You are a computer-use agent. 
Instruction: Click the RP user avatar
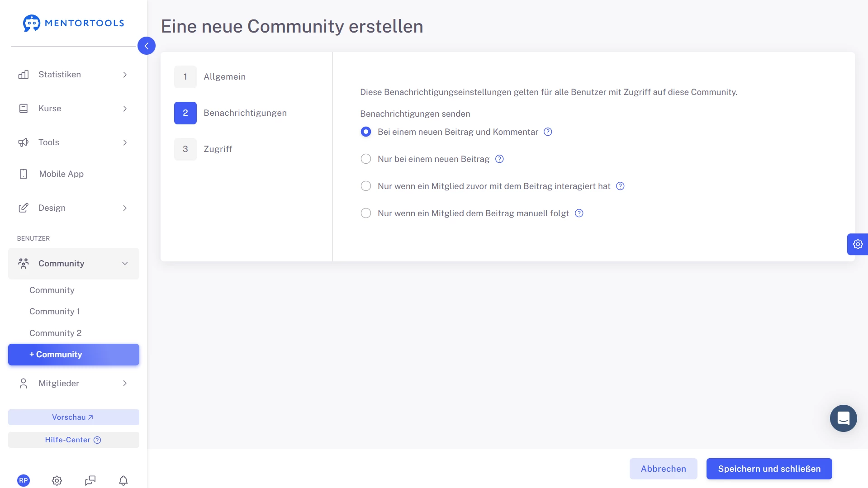tap(24, 480)
